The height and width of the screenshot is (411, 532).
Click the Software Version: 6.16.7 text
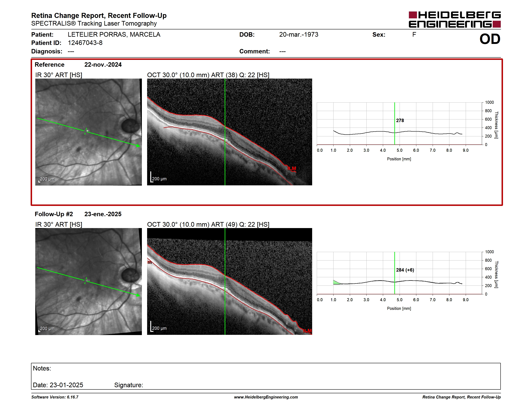click(55, 397)
